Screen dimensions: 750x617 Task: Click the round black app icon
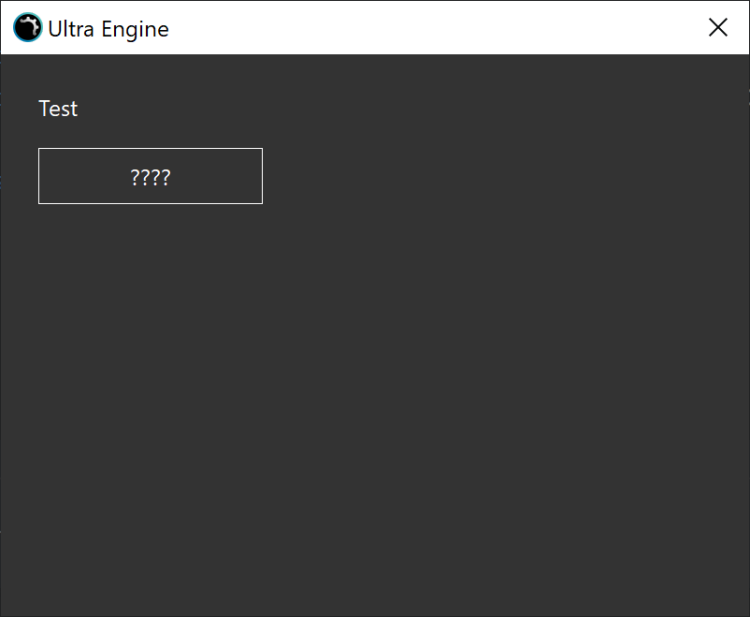pos(28,28)
